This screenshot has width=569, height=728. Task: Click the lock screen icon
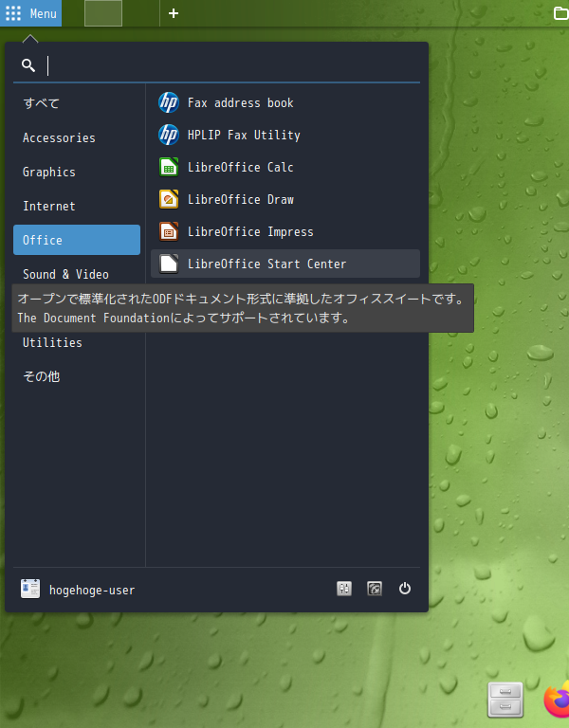(375, 589)
